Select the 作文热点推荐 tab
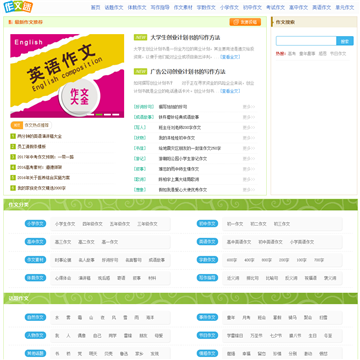 [37, 125]
